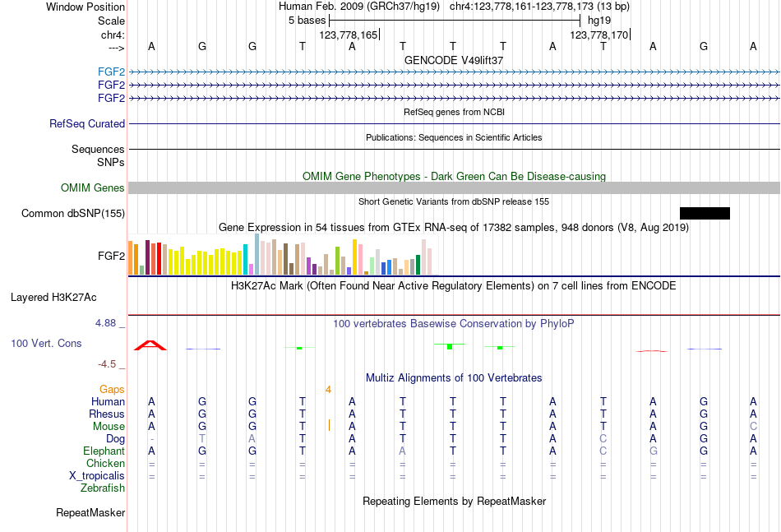Screen dimensions: 781x532
Task: Click the Publications Sequences track title
Action: click(x=454, y=137)
